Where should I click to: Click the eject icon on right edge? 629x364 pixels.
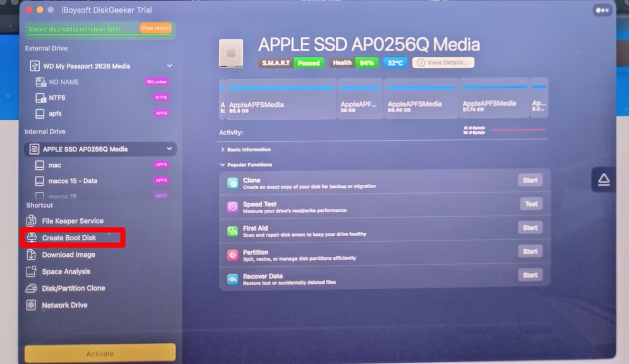(x=604, y=180)
